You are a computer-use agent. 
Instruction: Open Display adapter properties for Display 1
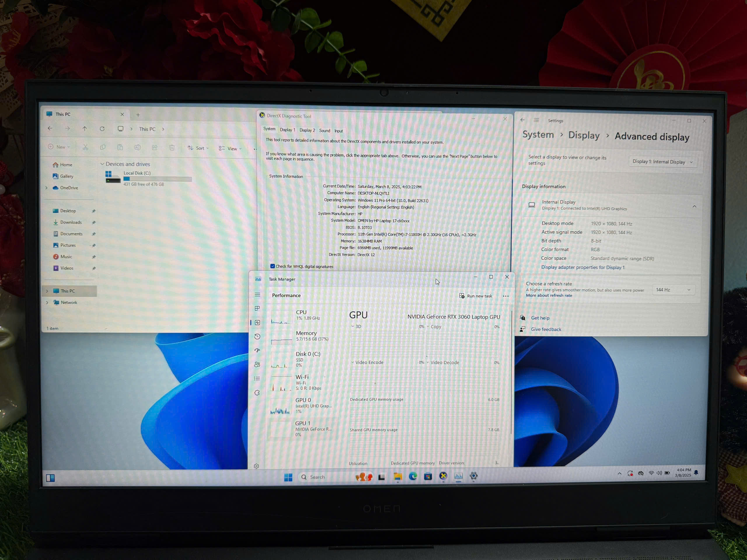582,267
